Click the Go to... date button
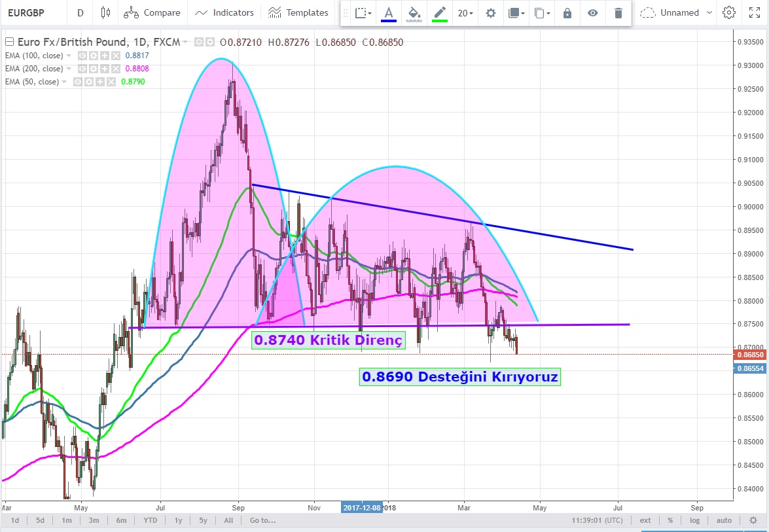This screenshot has height=532, width=769. (x=262, y=520)
